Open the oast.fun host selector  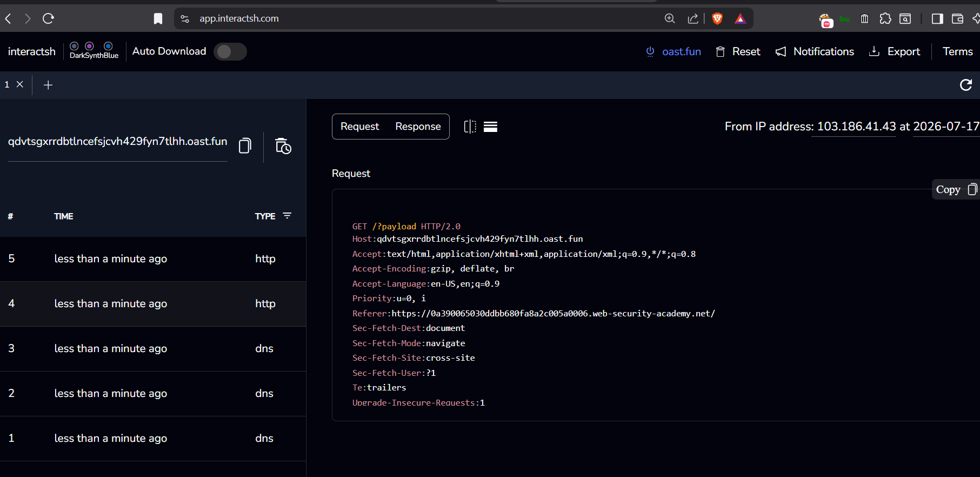tap(674, 51)
